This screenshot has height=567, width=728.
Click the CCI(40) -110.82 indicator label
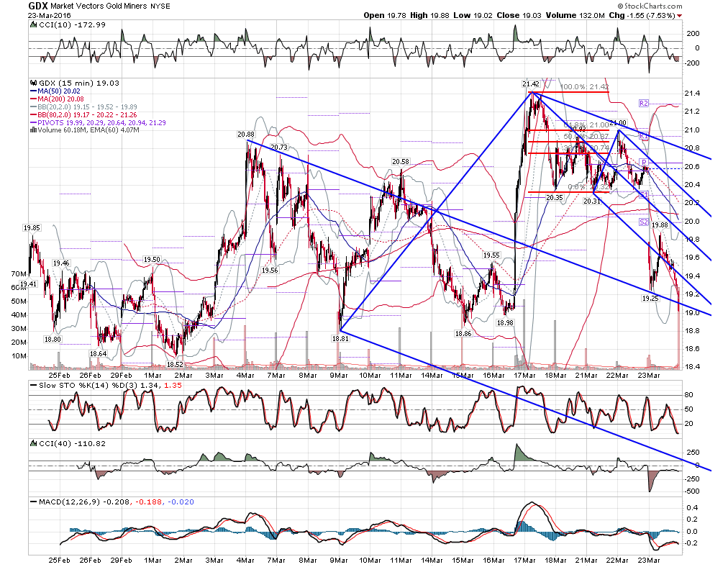(71, 444)
